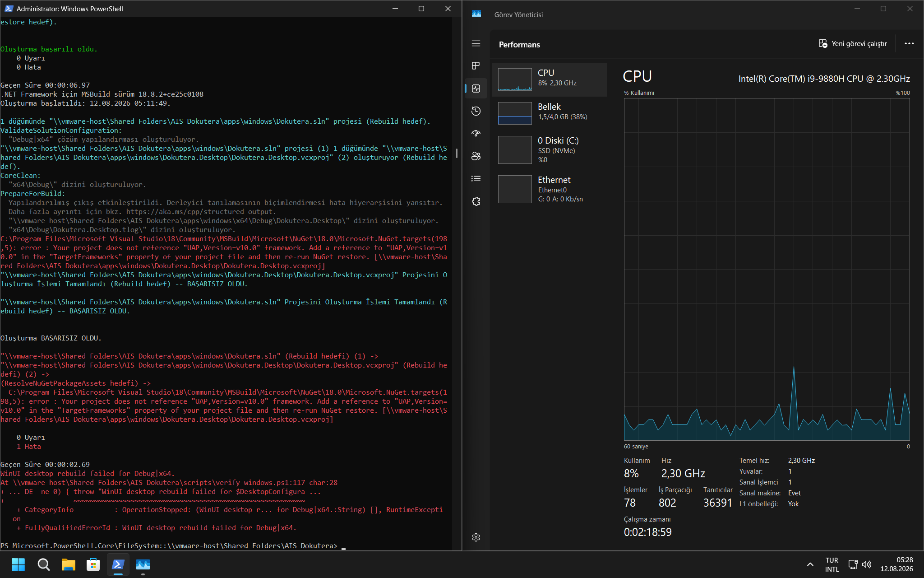Click the Kullanım usage value 8%
The height and width of the screenshot is (578, 924).
pos(631,473)
